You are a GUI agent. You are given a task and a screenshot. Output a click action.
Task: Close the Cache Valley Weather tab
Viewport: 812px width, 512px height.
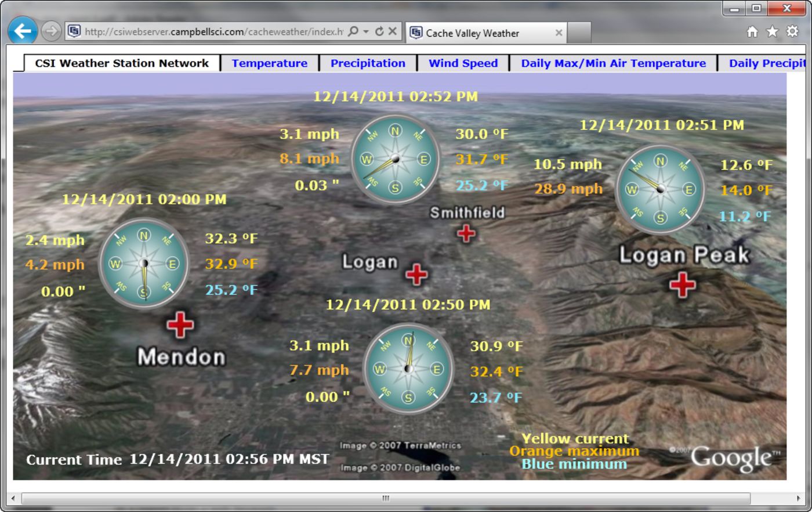[559, 33]
